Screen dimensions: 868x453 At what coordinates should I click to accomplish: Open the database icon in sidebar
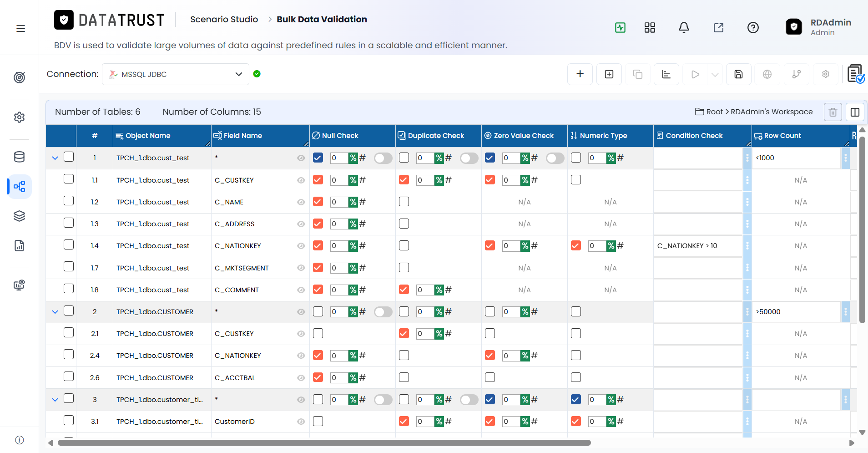(19, 157)
